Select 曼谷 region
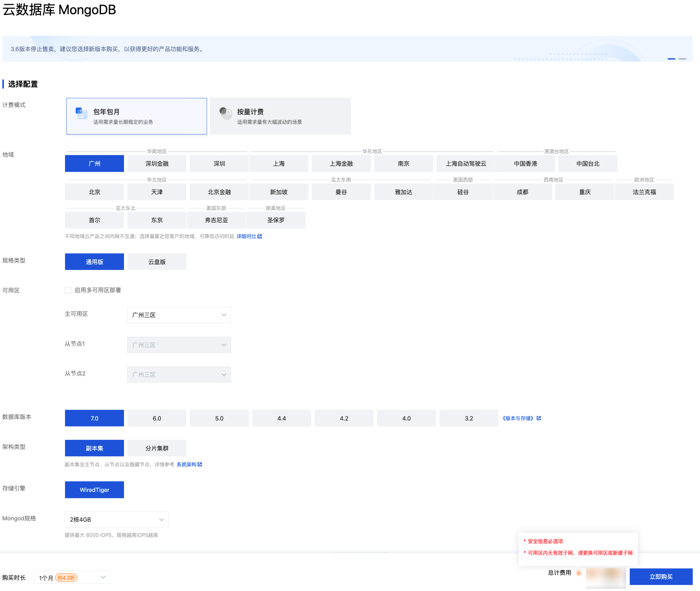Screen dimensions: 700x591 point(341,192)
